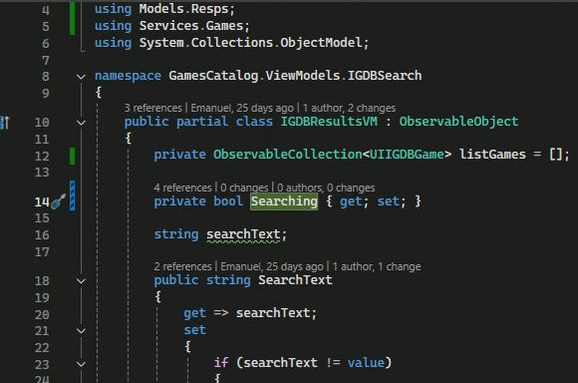Click line number 12 in the gutter
This screenshot has width=578, height=383.
42,156
